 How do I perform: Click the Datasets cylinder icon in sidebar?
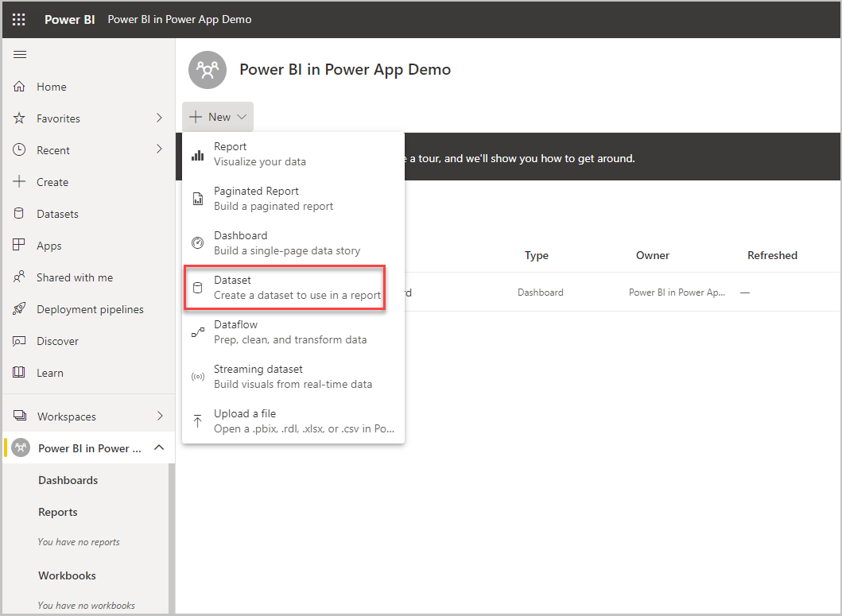point(19,213)
